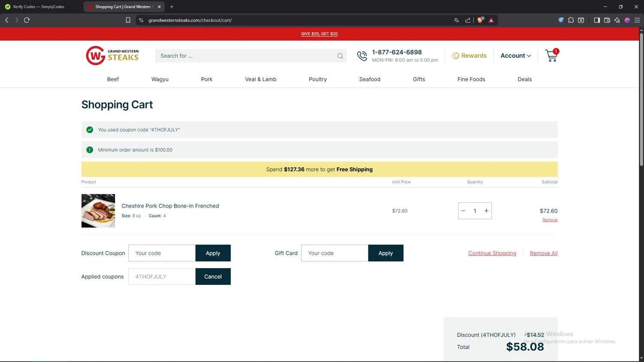Click the 'Spend $127.36 more' free shipping banner
The image size is (644, 362).
[319, 169]
